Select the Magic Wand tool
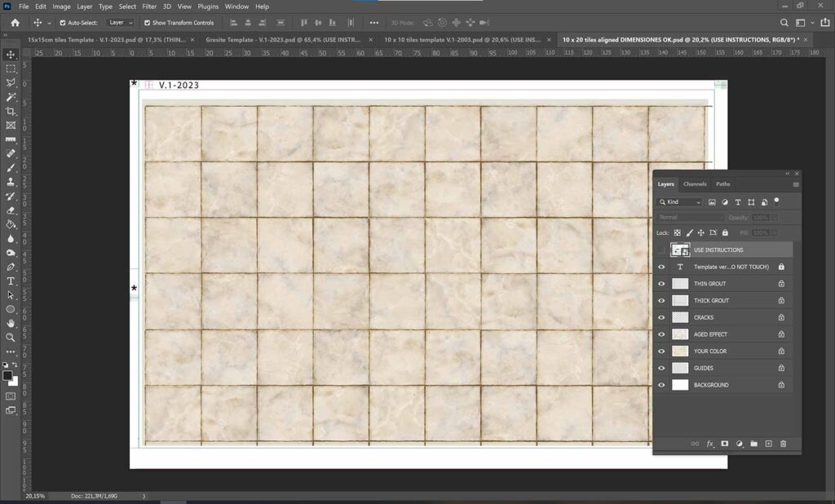The width and height of the screenshot is (835, 504). (11, 97)
